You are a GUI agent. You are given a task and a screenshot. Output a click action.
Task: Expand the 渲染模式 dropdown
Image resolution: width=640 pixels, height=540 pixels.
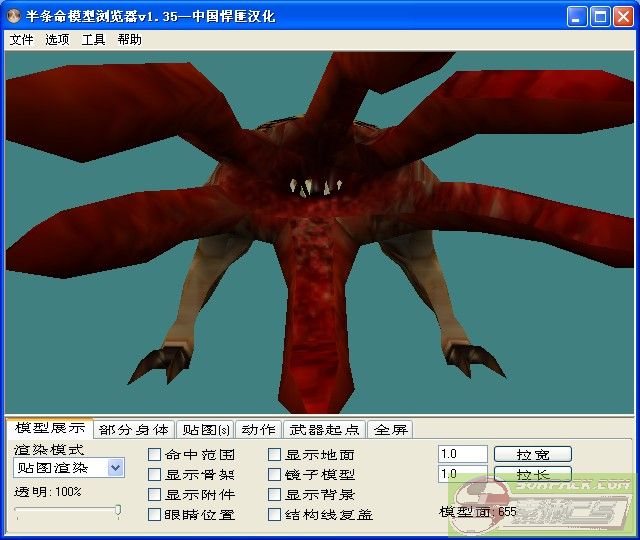(115, 468)
